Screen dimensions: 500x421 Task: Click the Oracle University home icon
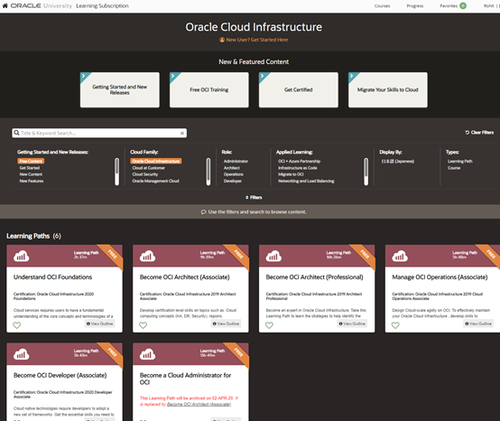tap(5, 6)
